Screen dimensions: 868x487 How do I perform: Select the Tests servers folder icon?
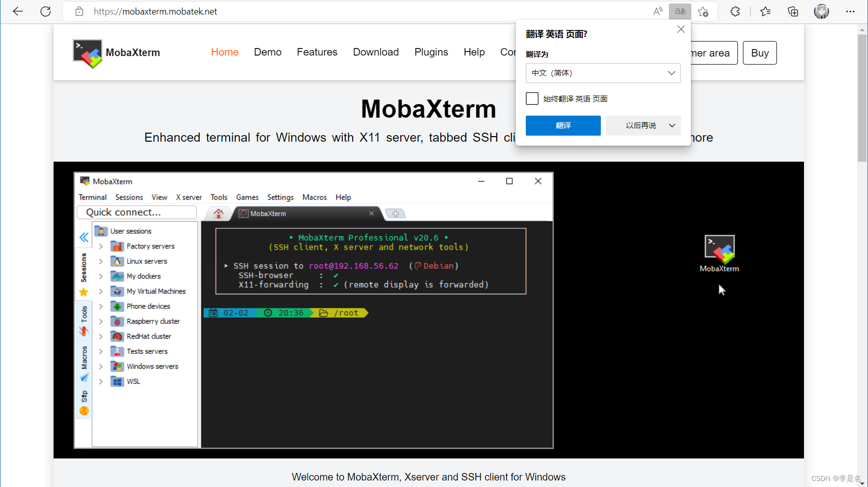tap(117, 351)
